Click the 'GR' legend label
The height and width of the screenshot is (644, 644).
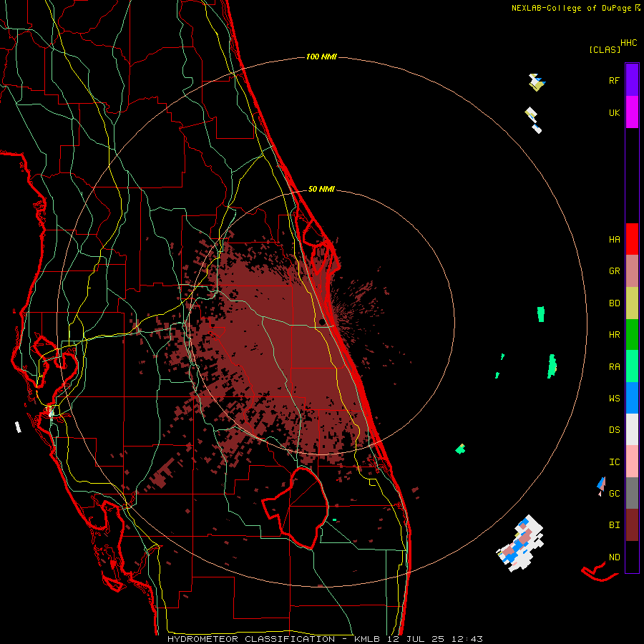click(x=614, y=271)
